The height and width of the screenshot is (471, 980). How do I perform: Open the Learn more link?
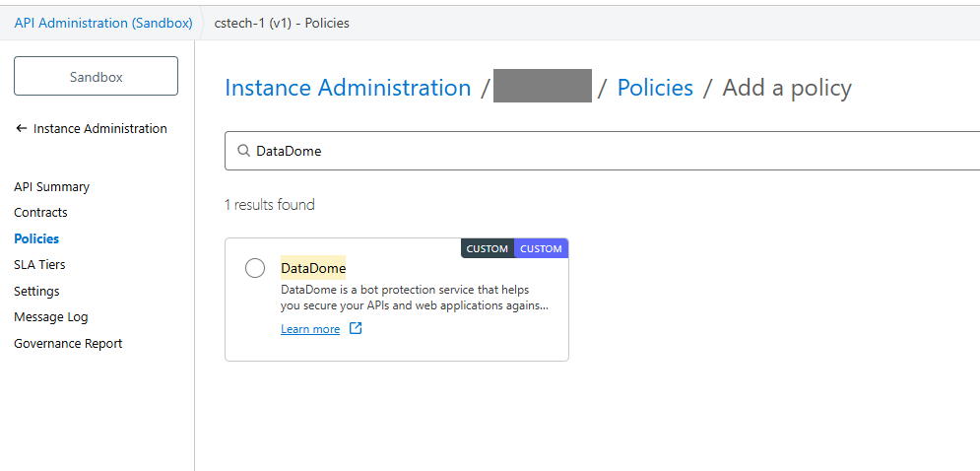tap(310, 329)
